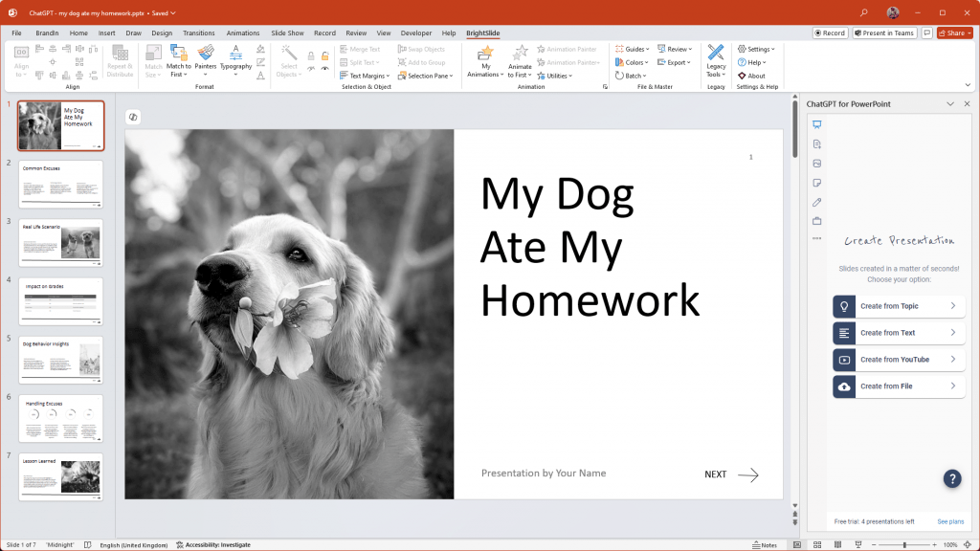
Task: Expand the Export dropdown
Action: click(676, 61)
